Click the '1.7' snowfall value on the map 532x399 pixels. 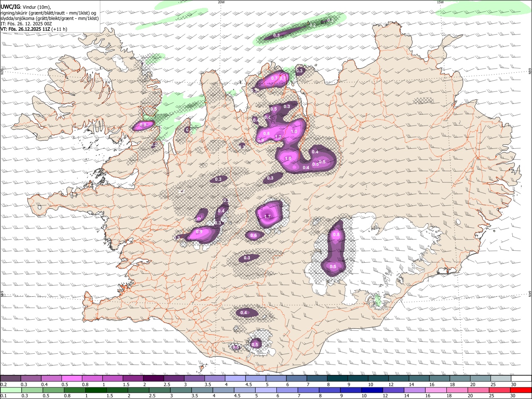(x=268, y=217)
